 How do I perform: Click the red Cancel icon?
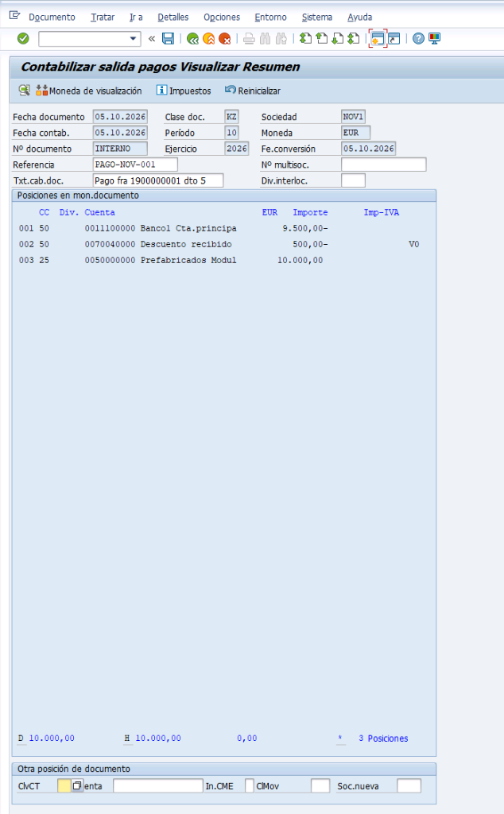[225, 38]
